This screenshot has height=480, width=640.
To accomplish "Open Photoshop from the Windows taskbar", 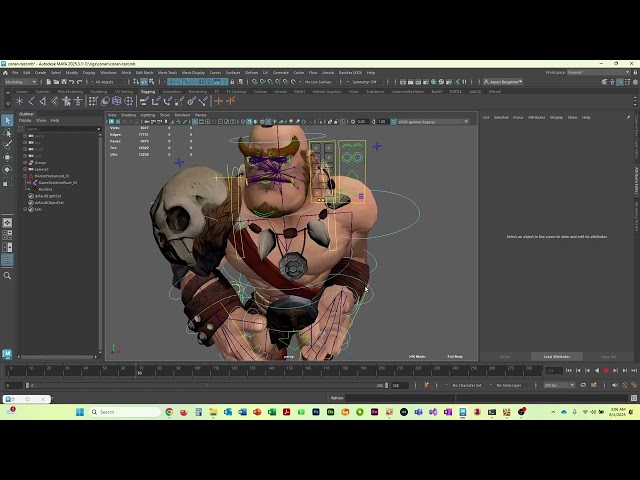I will [x=316, y=412].
